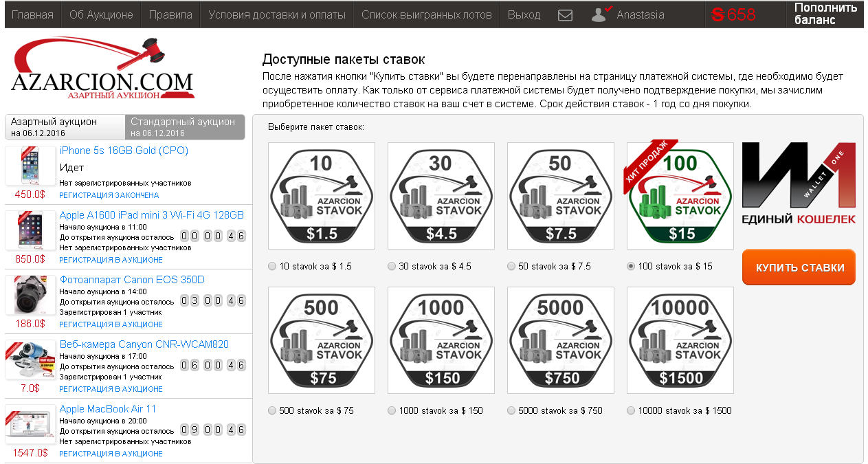
Task: Select the 50 stavok for $7.5 option
Action: (x=511, y=267)
